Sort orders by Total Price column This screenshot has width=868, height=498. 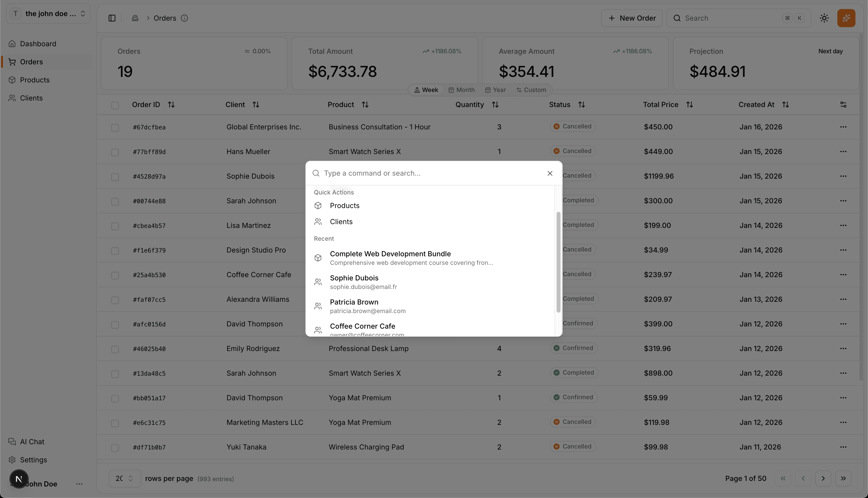point(689,104)
